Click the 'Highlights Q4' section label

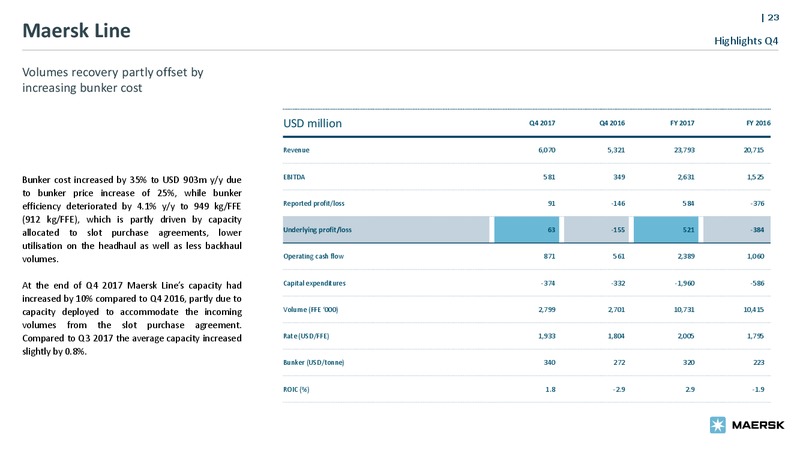746,41
